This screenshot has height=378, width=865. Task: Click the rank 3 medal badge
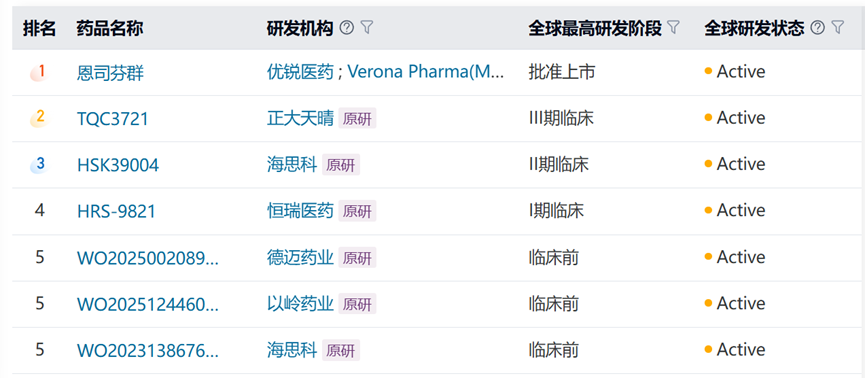39,164
